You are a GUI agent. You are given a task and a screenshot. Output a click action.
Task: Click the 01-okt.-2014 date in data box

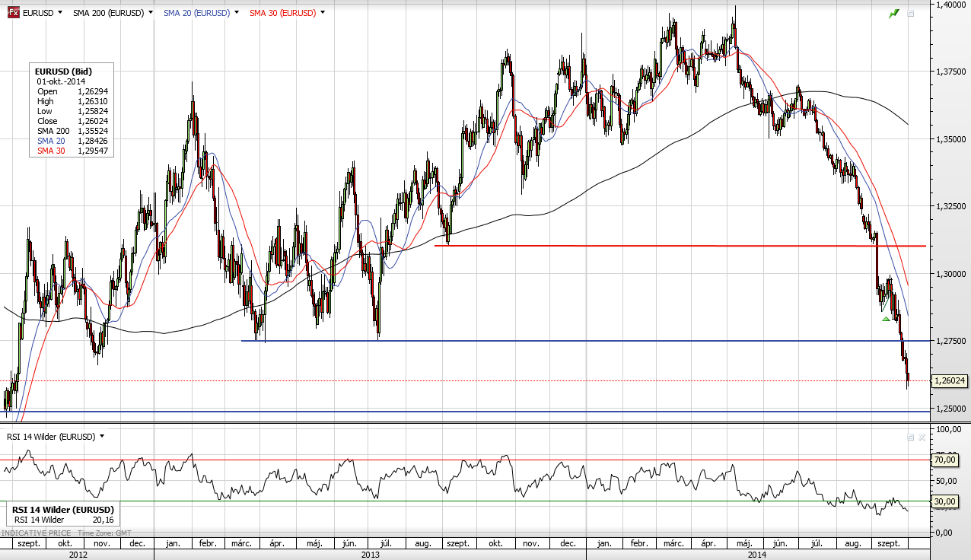[59, 81]
